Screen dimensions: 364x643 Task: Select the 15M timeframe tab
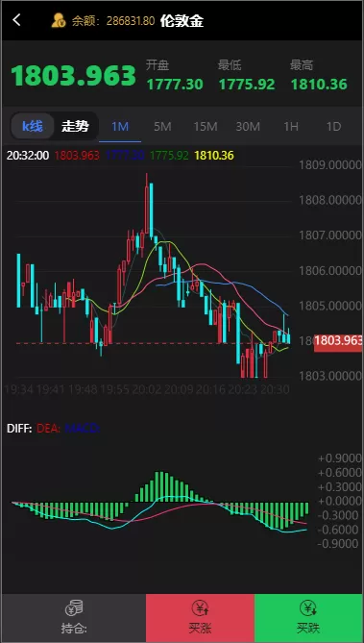tap(206, 127)
